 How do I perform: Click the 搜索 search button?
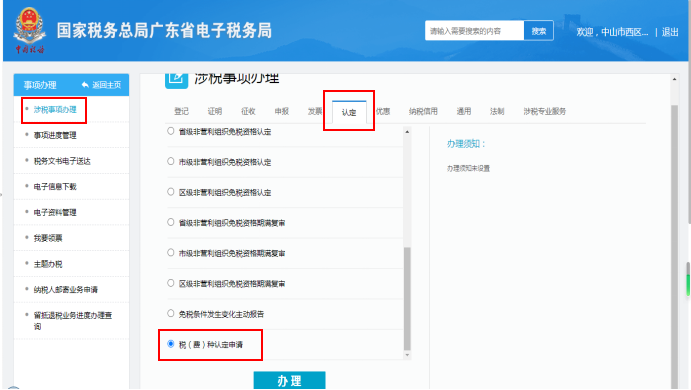point(539,31)
